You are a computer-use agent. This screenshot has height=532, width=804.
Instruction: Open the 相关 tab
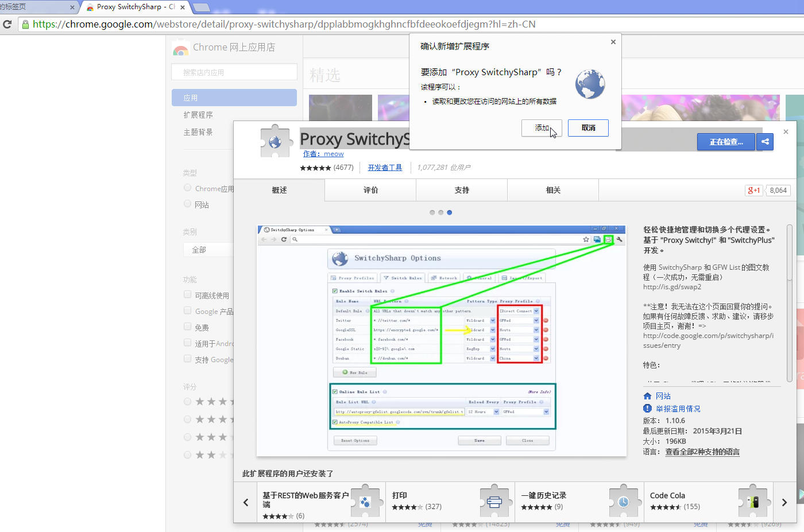click(x=553, y=190)
